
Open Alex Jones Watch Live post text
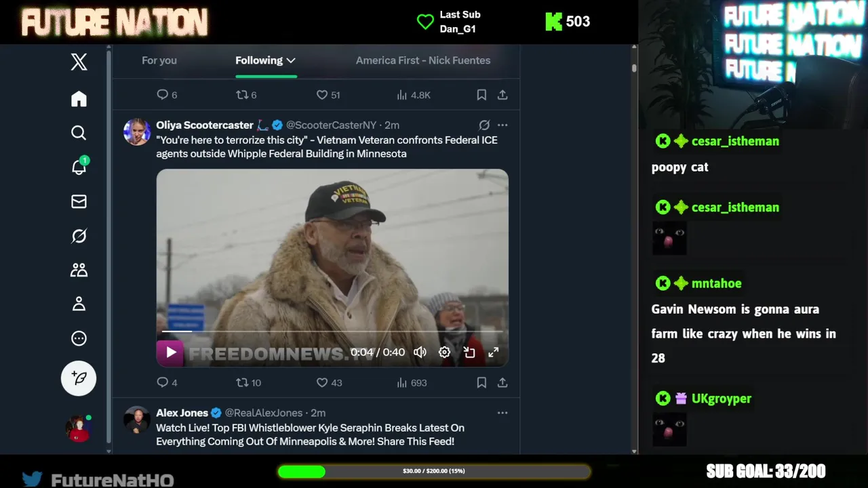(310, 434)
